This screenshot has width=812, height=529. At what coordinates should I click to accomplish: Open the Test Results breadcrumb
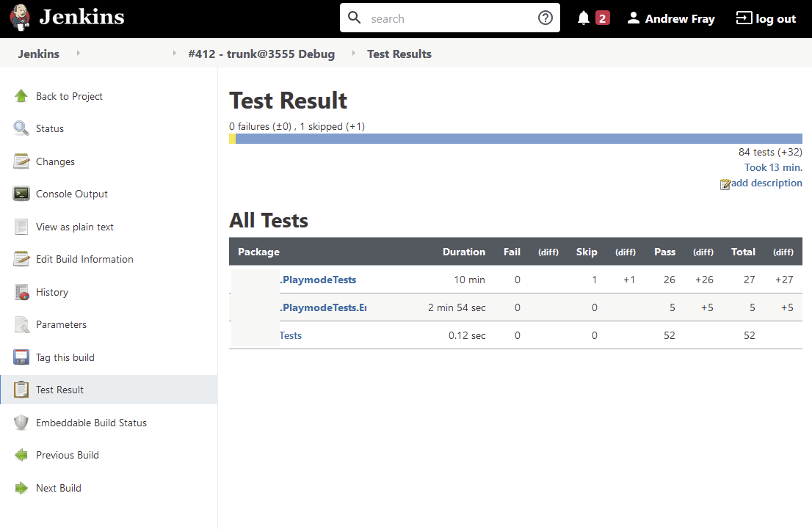[399, 54]
